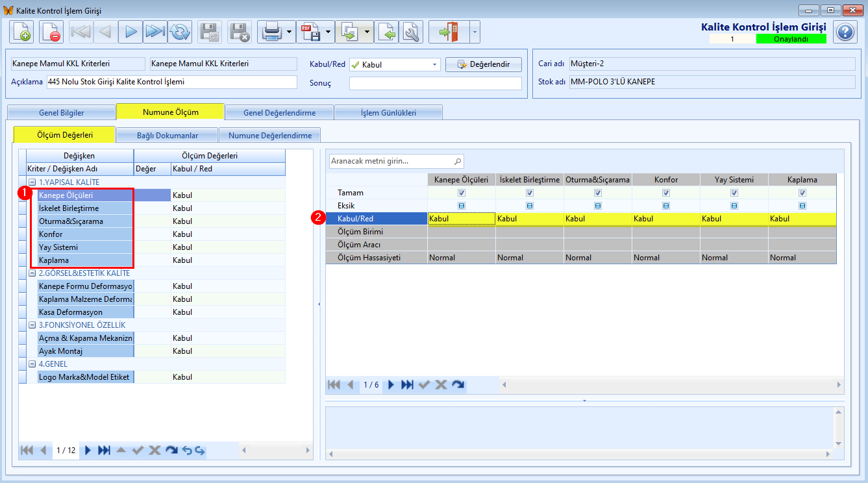Toggle Tamam checkbox under Kaplama column
This screenshot has width=868, height=483.
point(802,193)
